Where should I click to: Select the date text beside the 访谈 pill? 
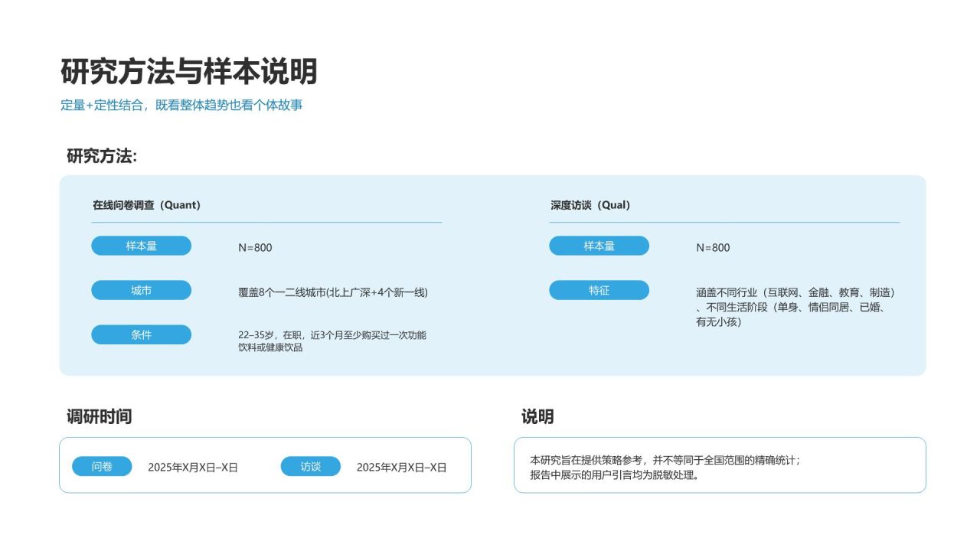402,467
